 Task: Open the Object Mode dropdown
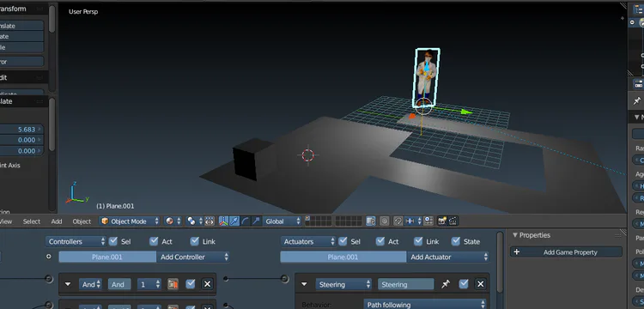(x=130, y=221)
